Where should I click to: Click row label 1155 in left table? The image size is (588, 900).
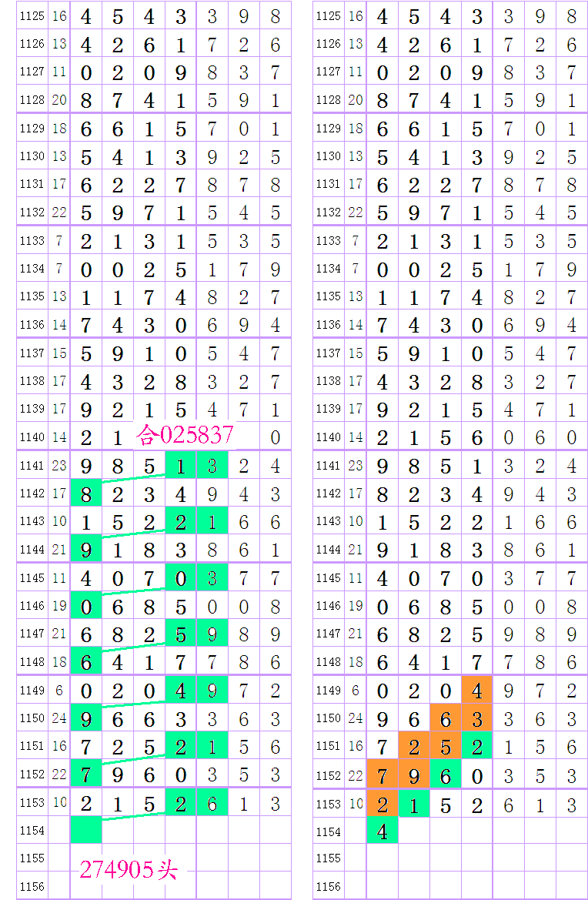pos(32,858)
